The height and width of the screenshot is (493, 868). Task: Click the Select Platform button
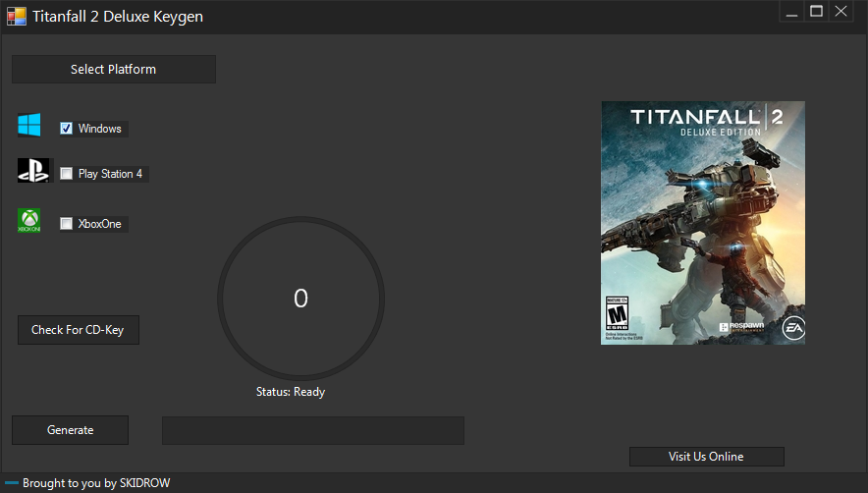tap(114, 70)
